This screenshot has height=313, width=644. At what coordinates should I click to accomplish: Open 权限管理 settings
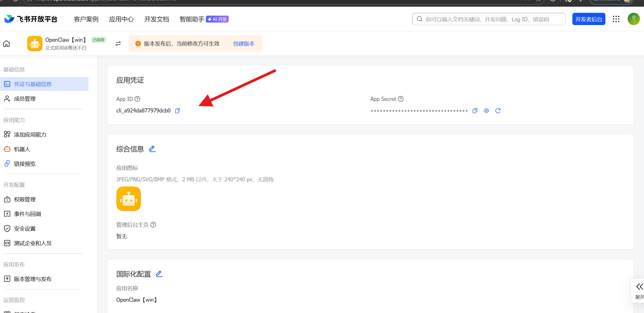(x=25, y=200)
